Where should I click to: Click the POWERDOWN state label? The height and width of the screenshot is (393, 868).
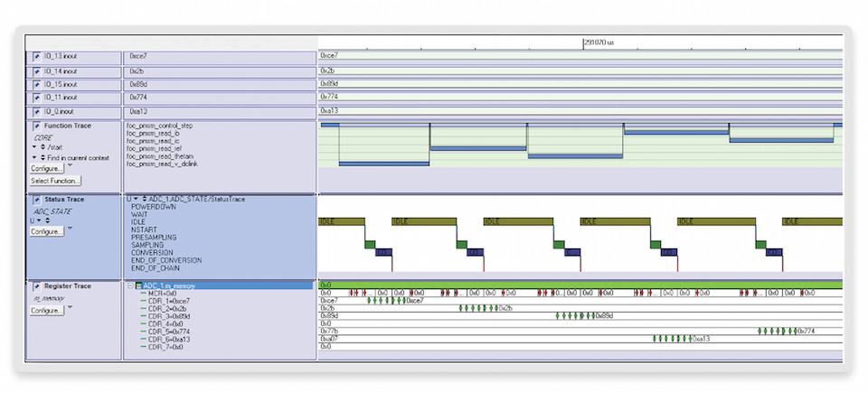click(154, 207)
